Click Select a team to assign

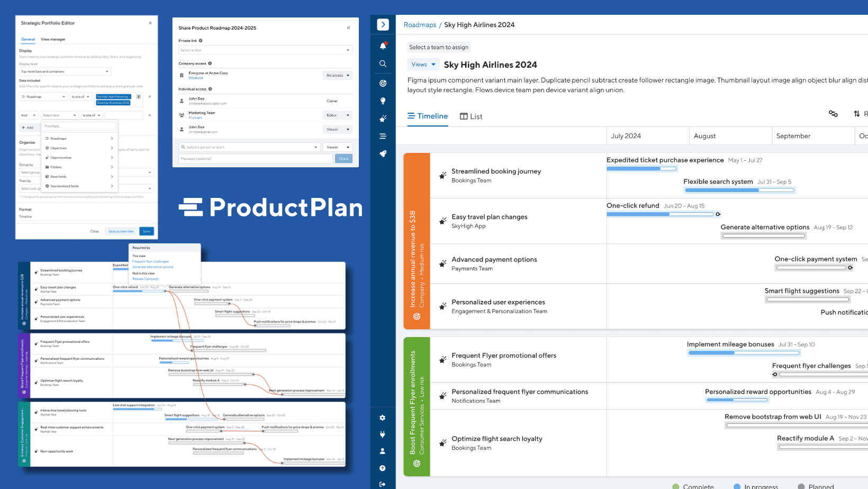[439, 47]
